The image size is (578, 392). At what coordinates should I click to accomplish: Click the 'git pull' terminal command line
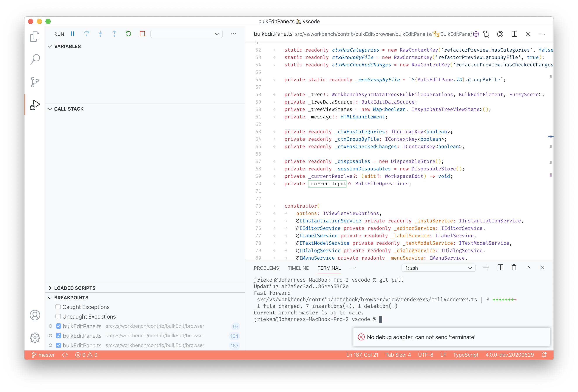click(x=328, y=280)
